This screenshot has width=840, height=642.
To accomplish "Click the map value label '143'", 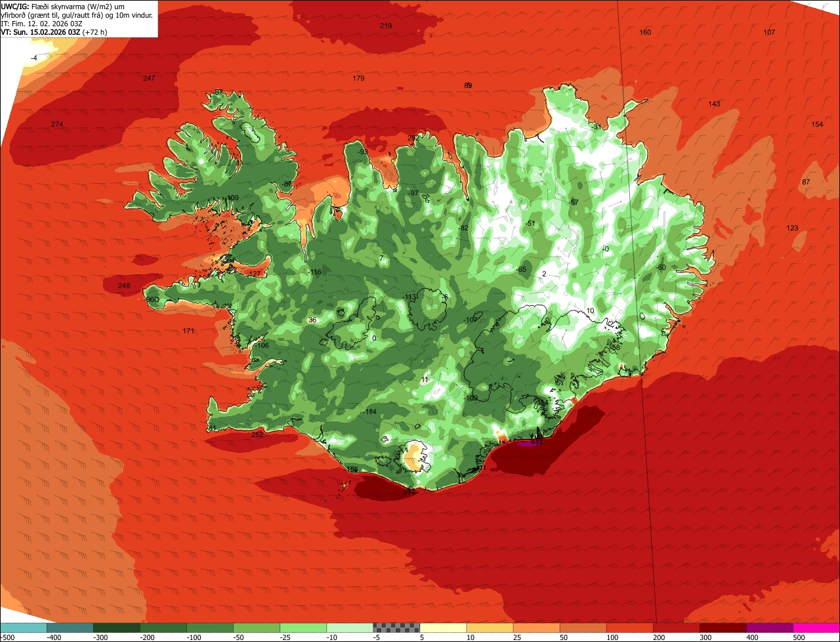I will (x=714, y=104).
